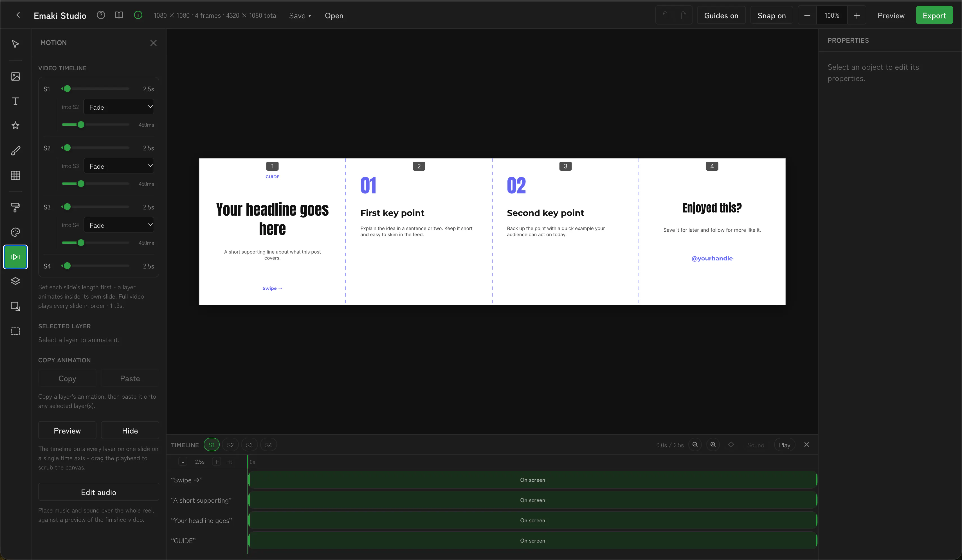Viewport: 962px width, 560px height.
Task: Open the help question mark icon
Action: (x=101, y=15)
